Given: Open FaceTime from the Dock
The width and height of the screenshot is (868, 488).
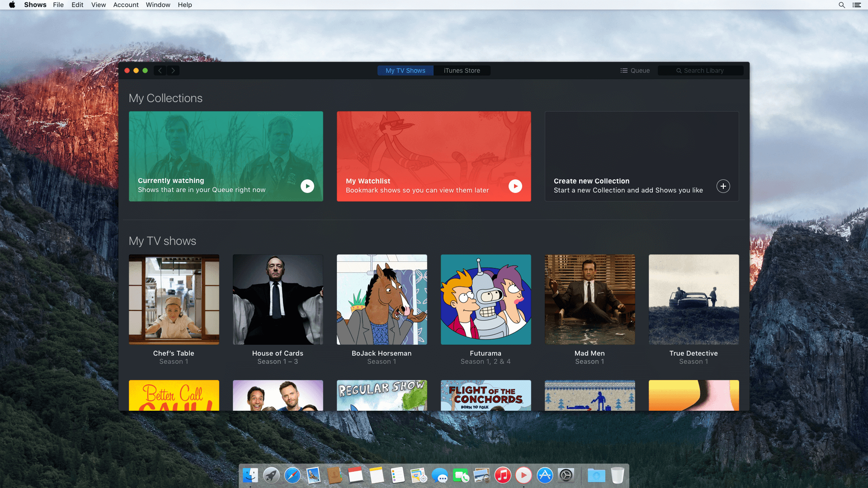Looking at the screenshot, I should tap(461, 475).
